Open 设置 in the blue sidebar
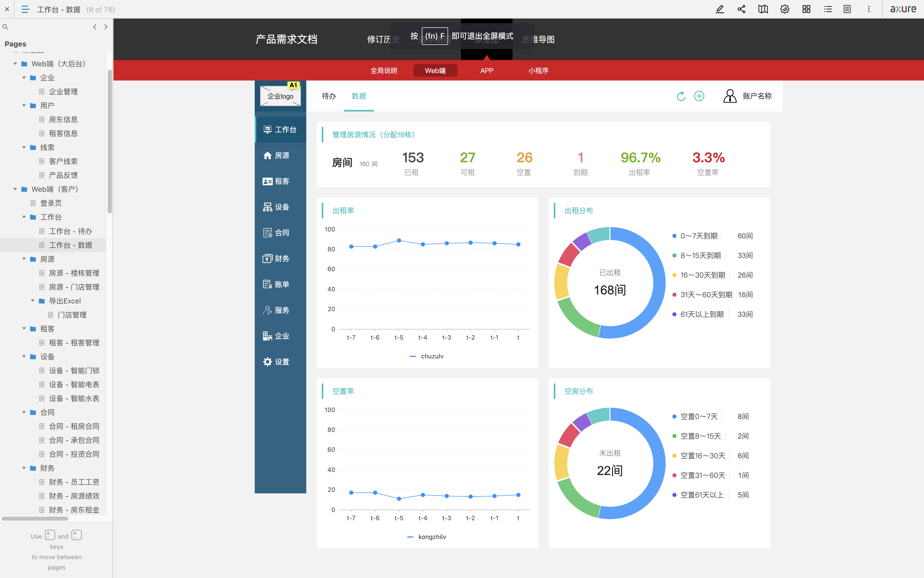The image size is (924, 578). click(x=280, y=362)
